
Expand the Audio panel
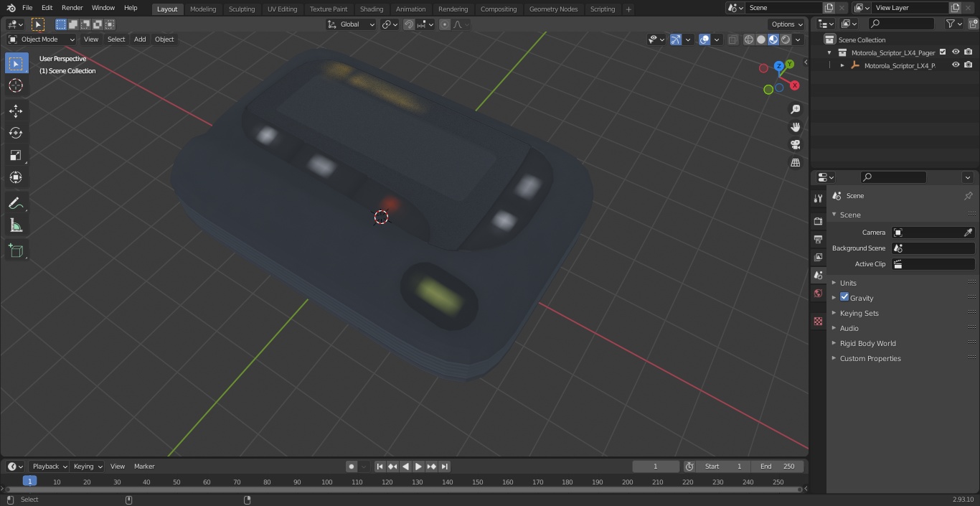click(849, 328)
